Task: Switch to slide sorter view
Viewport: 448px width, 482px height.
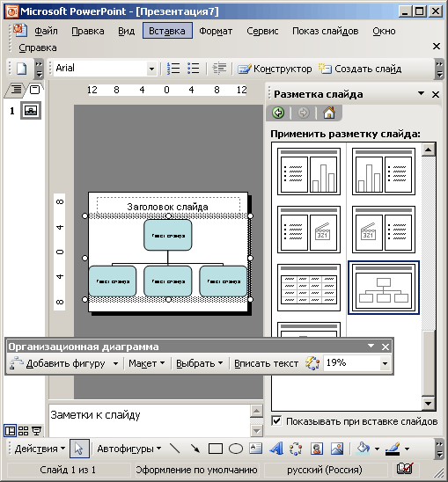Action: coord(23,431)
